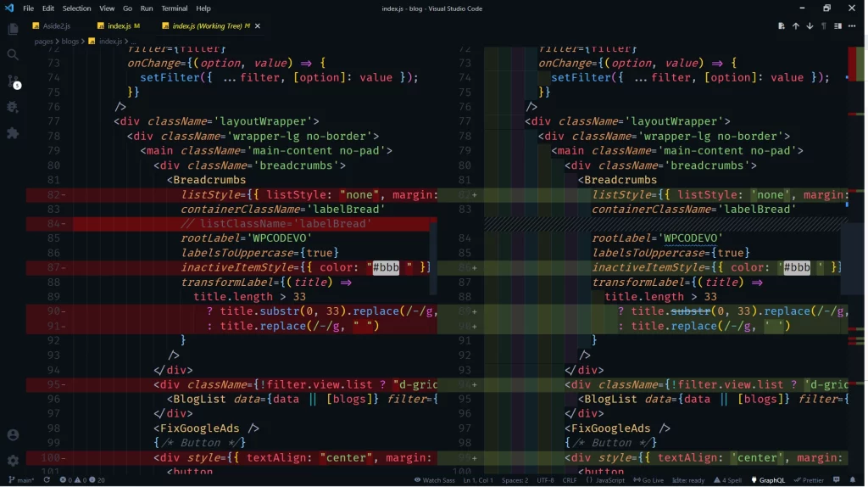Change the UTF-8 file encoding
Viewport: 868px width, 487px height.
(x=545, y=480)
